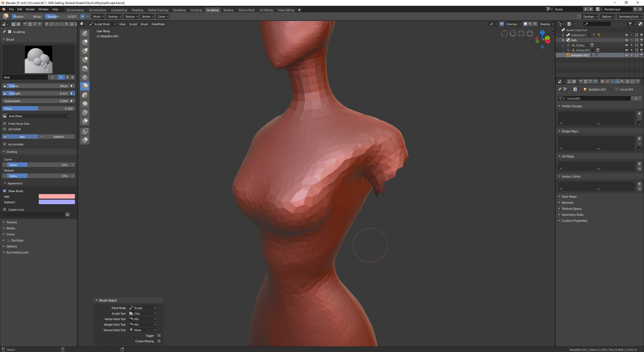
Task: Expand the Symmetry/Lock panel in sidebar
Action: point(17,252)
